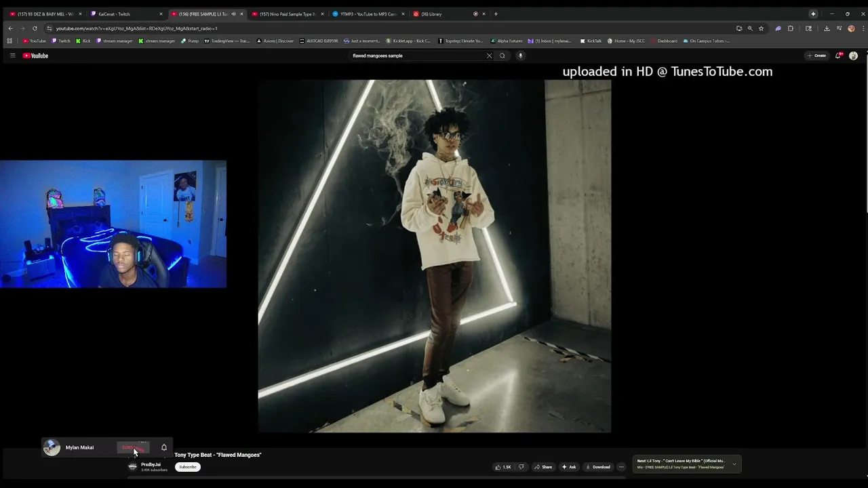Open the Home - My JSCC bookmark

point(626,41)
